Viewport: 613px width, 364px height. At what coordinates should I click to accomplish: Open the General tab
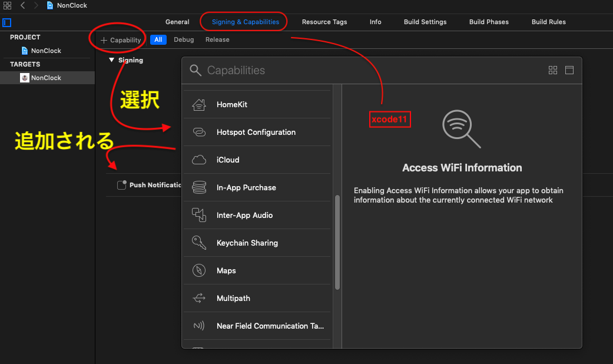click(x=177, y=22)
